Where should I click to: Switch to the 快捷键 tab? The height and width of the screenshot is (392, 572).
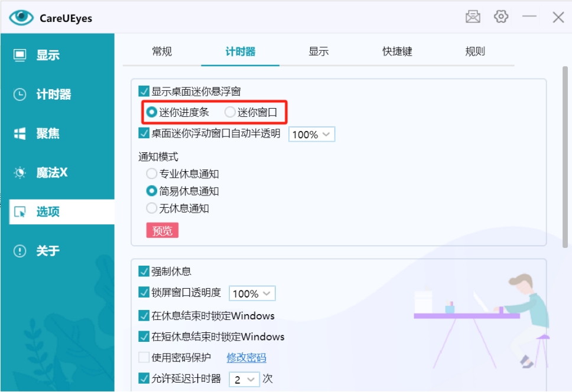click(397, 51)
